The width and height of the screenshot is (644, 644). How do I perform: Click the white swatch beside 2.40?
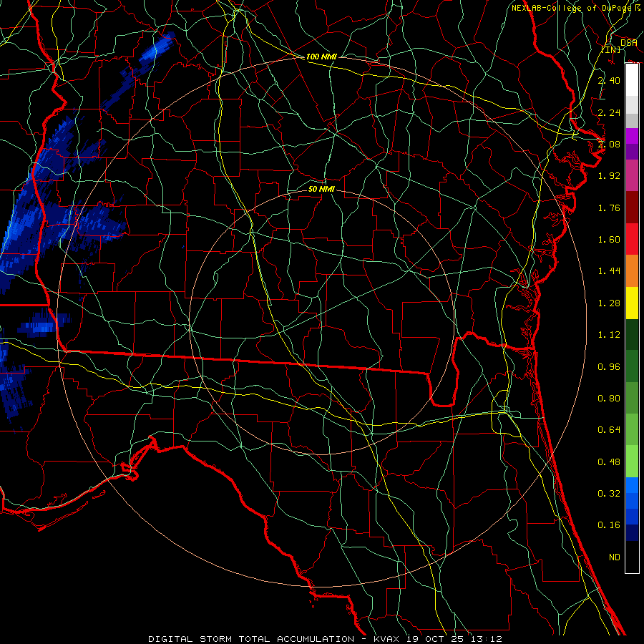[x=632, y=80]
